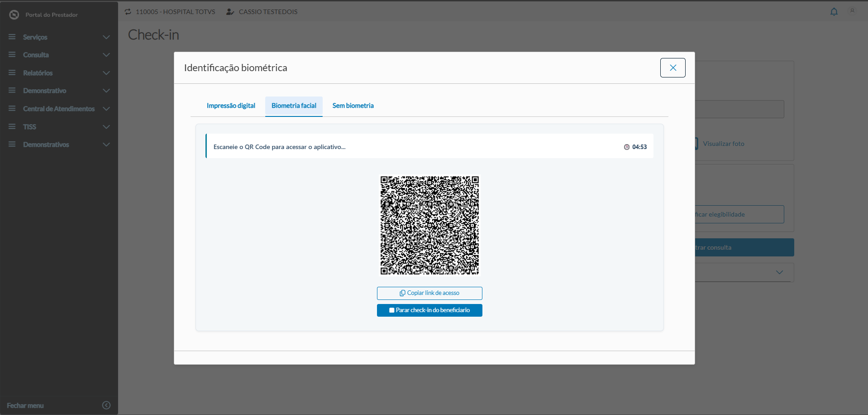Viewport: 868px width, 415px height.
Task: Click the Visualizar foto link behind the dialog
Action: 723,144
